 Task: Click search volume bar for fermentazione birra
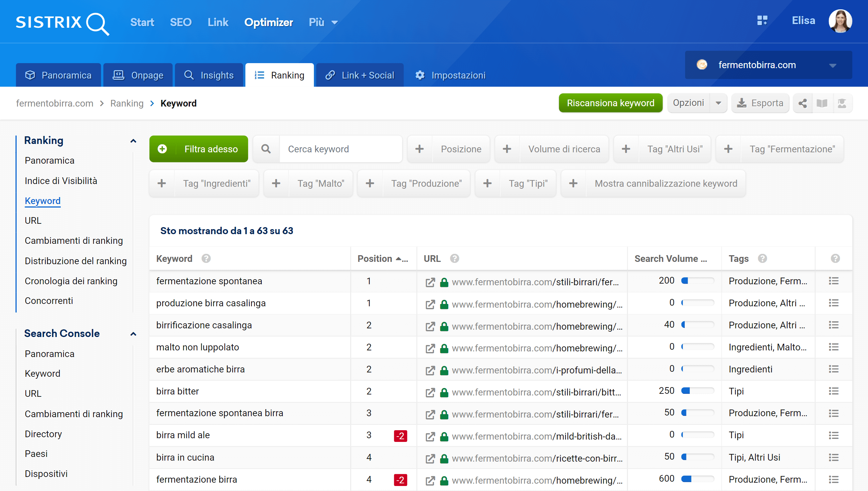(697, 479)
